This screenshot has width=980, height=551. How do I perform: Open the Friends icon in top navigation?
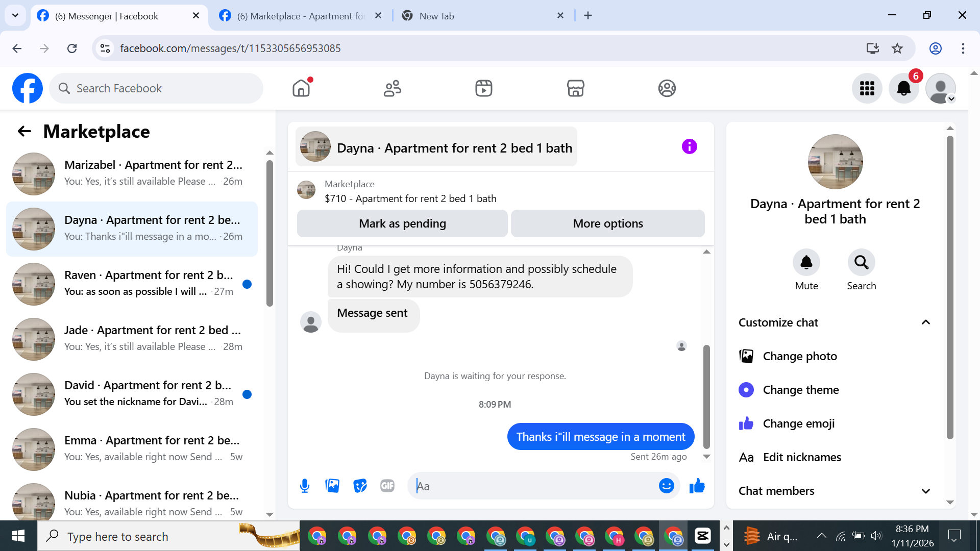pyautogui.click(x=393, y=88)
